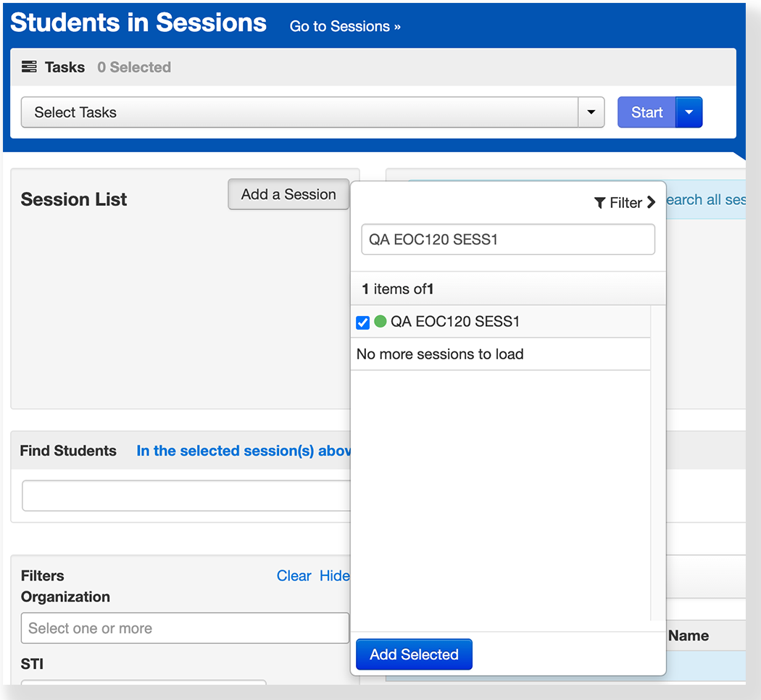Click the Add a Session button
The width and height of the screenshot is (761, 700).
click(x=288, y=194)
